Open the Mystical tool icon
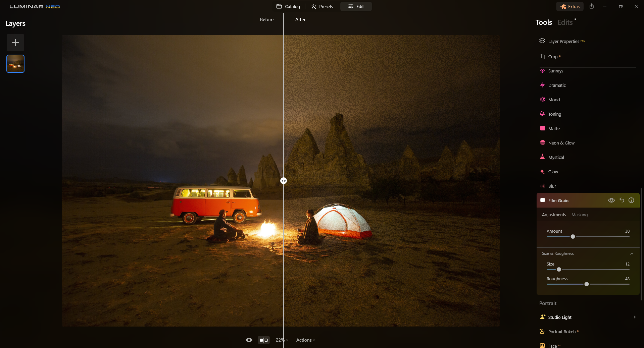 point(542,157)
